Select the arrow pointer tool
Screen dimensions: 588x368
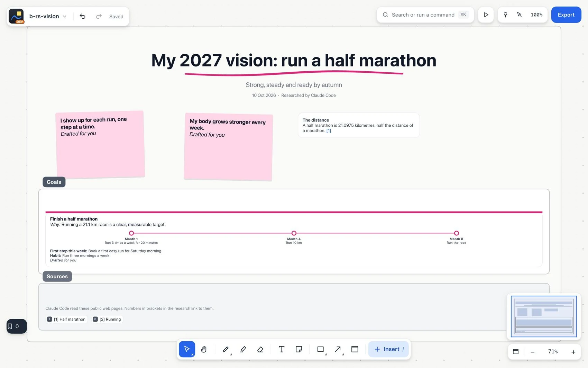click(187, 349)
